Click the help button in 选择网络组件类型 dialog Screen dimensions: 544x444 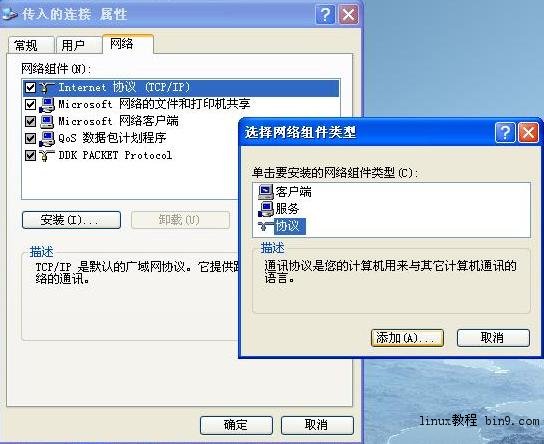pos(505,132)
